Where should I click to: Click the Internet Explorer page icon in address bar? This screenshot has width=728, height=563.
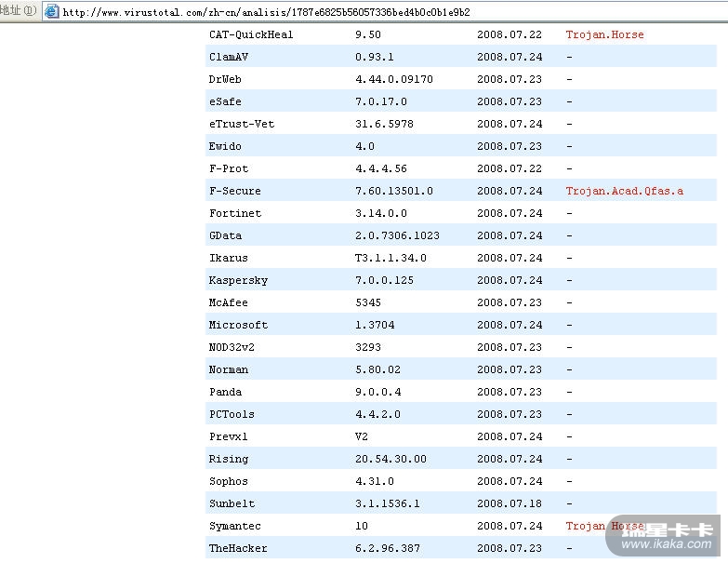click(x=51, y=11)
